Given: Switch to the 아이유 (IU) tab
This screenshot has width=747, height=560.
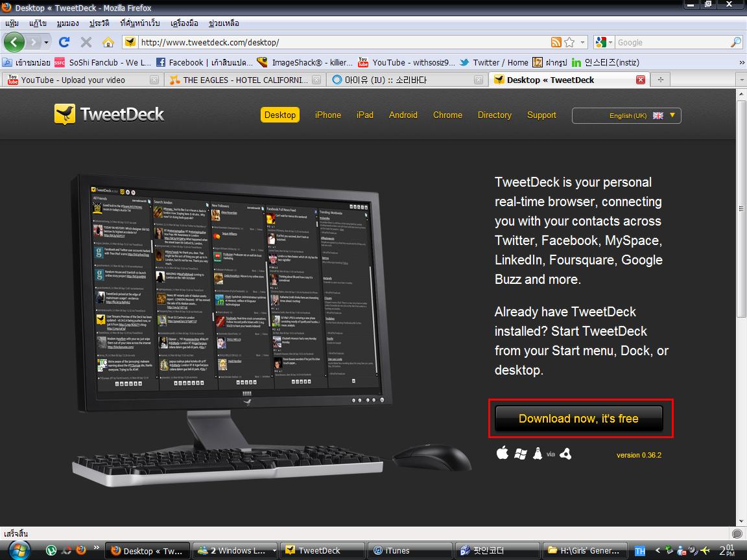Looking at the screenshot, I should point(407,80).
